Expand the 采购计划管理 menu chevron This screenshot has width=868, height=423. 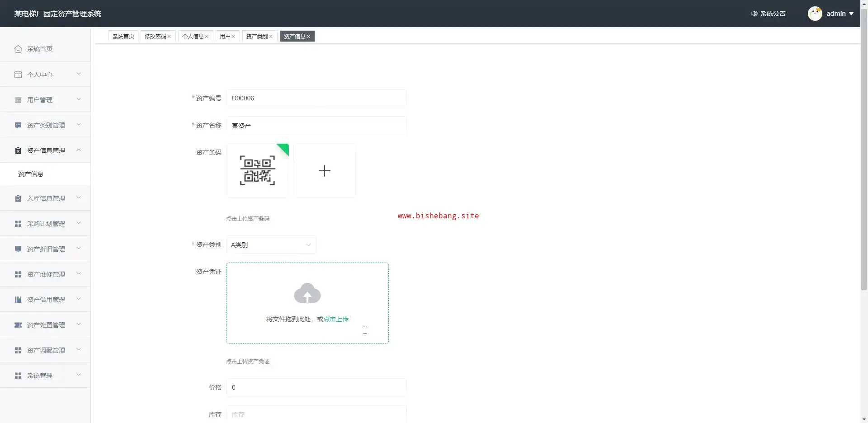[79, 223]
